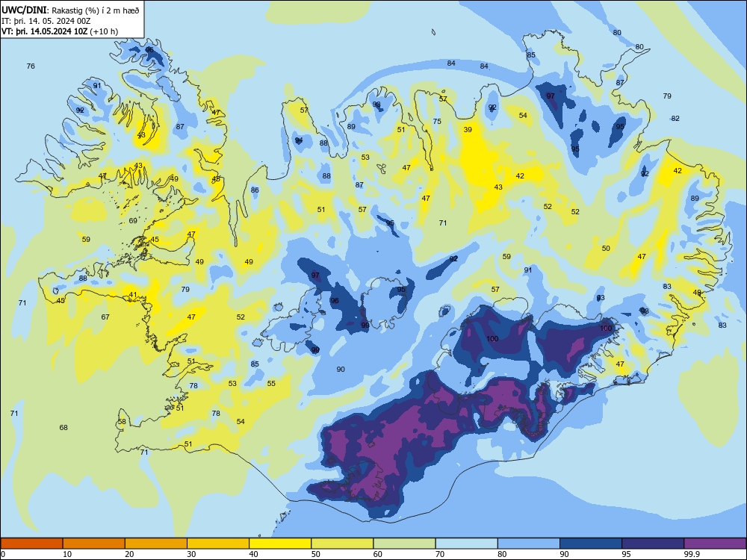Click the '95' legend tick label
The image size is (747, 560).
626,554
